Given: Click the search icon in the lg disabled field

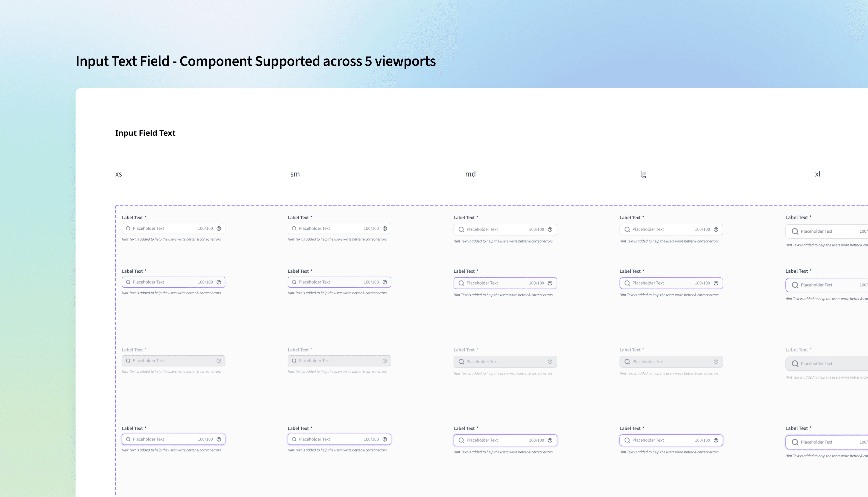Looking at the screenshot, I should pyautogui.click(x=627, y=362).
